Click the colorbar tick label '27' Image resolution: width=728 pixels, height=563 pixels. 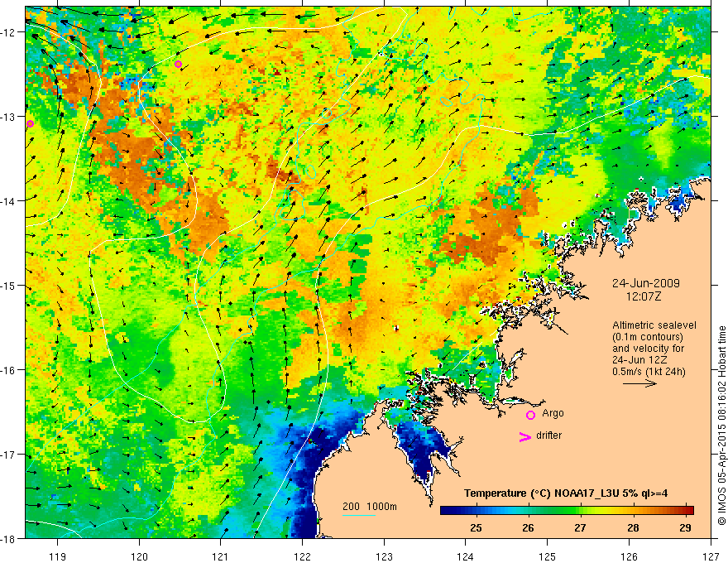580,527
